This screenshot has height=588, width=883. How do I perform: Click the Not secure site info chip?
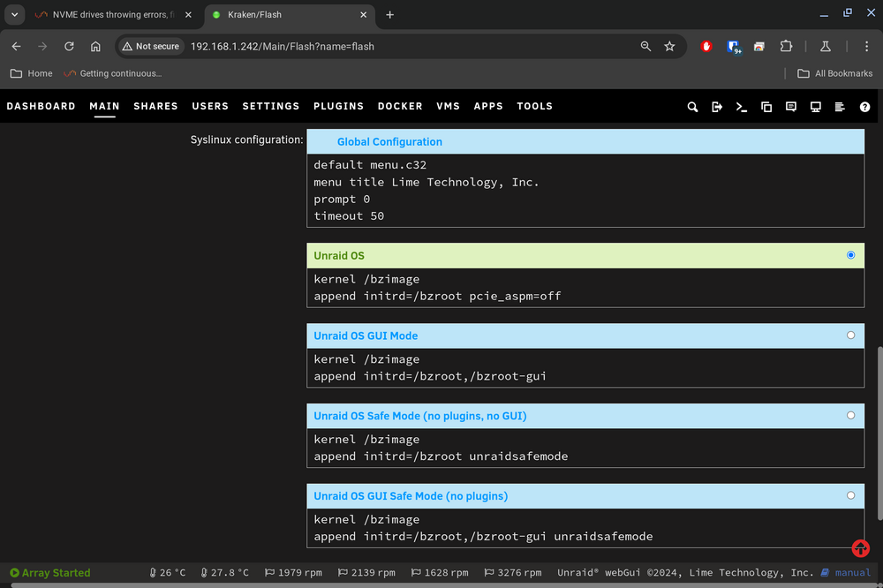(x=151, y=46)
